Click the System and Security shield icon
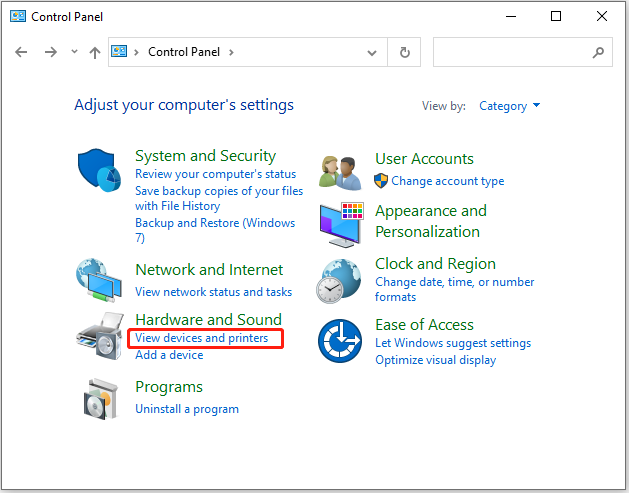 click(99, 170)
